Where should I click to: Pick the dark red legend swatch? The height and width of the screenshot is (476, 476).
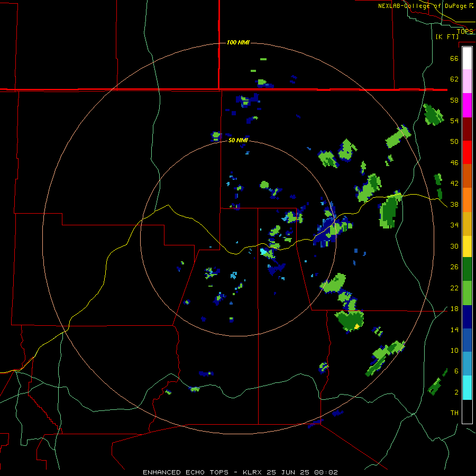(467, 129)
